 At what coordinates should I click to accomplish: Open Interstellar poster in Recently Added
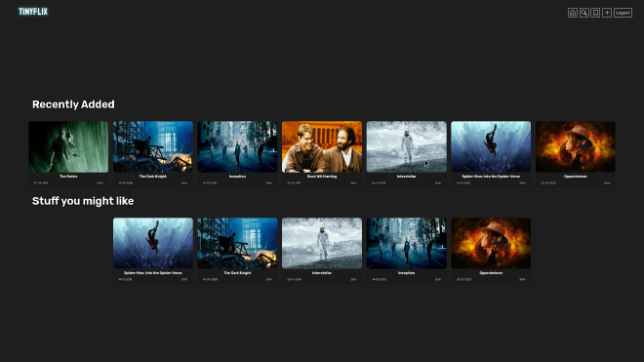[x=407, y=146]
